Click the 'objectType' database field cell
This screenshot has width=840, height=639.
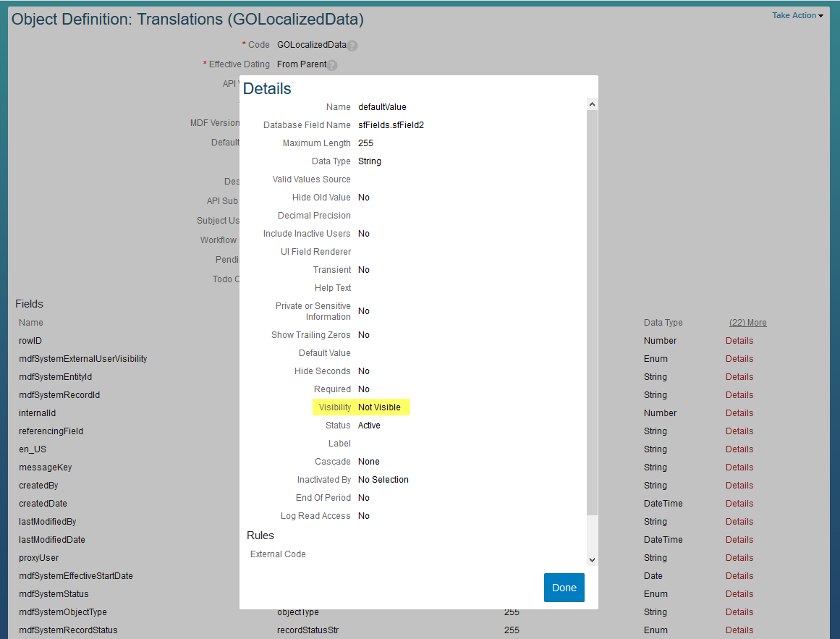click(298, 613)
